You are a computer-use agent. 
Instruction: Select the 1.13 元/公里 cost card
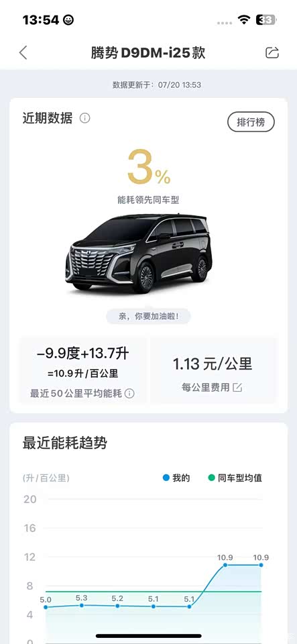click(x=213, y=370)
